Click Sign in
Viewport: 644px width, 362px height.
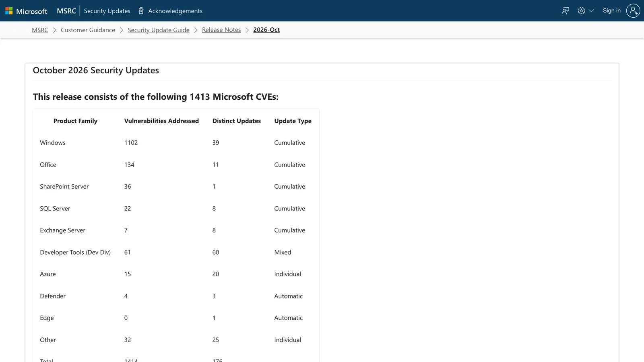[x=612, y=11]
